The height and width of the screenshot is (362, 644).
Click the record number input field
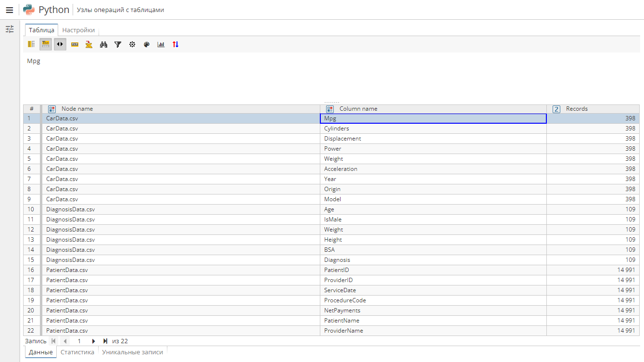(79, 341)
